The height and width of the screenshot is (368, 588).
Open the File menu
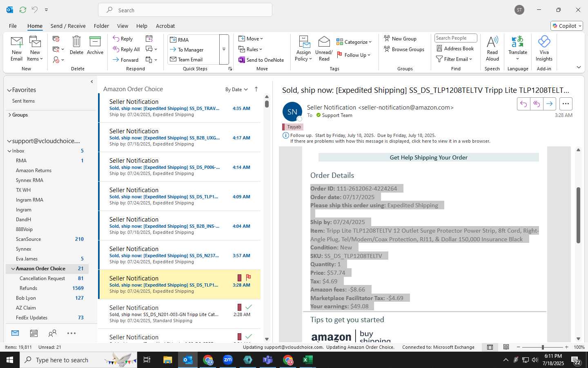(13, 26)
